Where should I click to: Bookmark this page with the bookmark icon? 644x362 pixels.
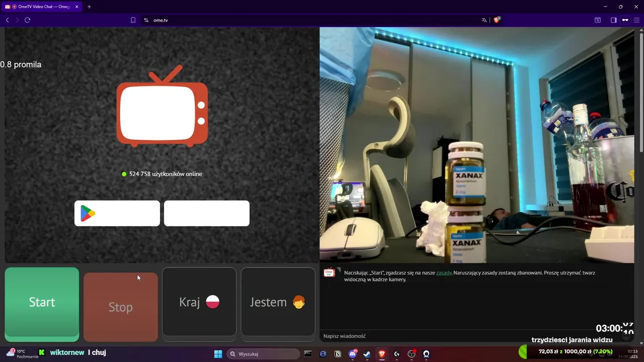[x=133, y=20]
